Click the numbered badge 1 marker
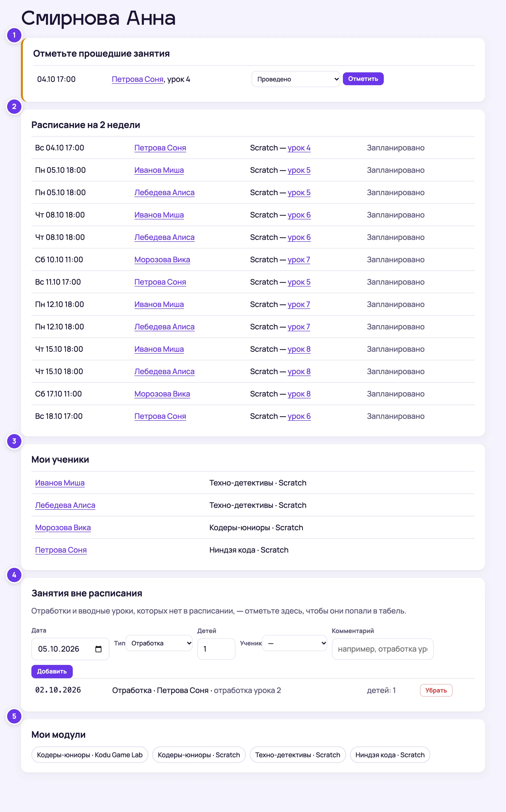This screenshot has width=506, height=812. click(14, 35)
